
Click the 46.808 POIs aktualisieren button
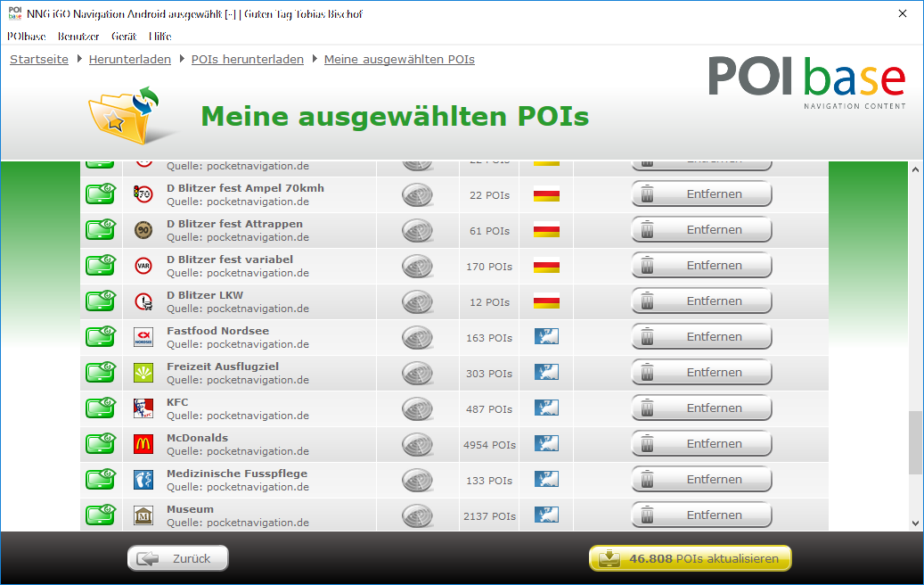(x=690, y=558)
